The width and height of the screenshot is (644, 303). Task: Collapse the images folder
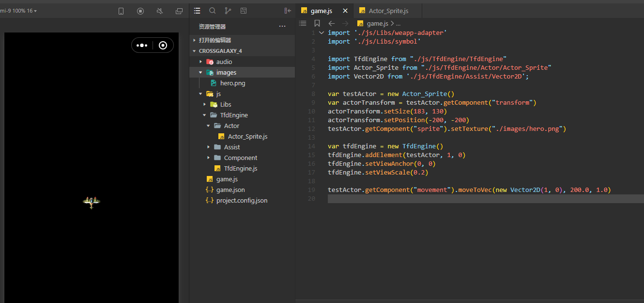pyautogui.click(x=242, y=72)
